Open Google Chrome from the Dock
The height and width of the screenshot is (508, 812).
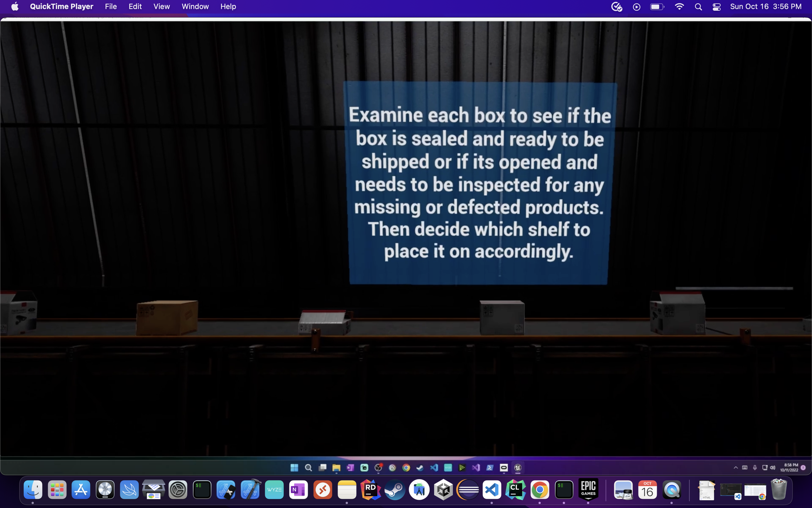pyautogui.click(x=540, y=490)
